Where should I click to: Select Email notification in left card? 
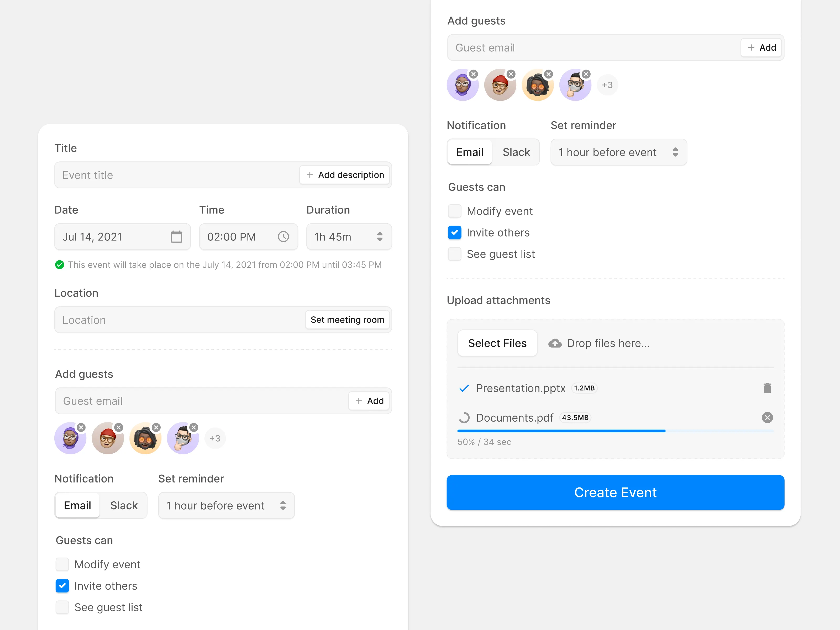pos(77,505)
